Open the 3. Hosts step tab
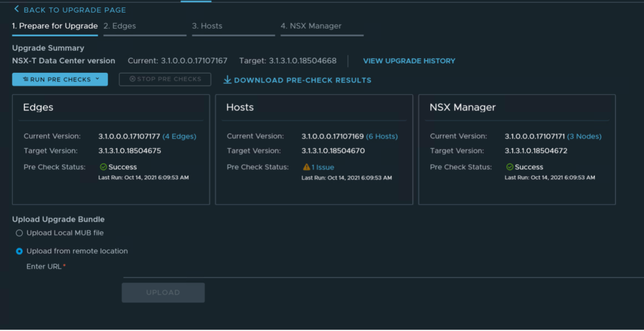The width and height of the screenshot is (644, 331). [207, 26]
